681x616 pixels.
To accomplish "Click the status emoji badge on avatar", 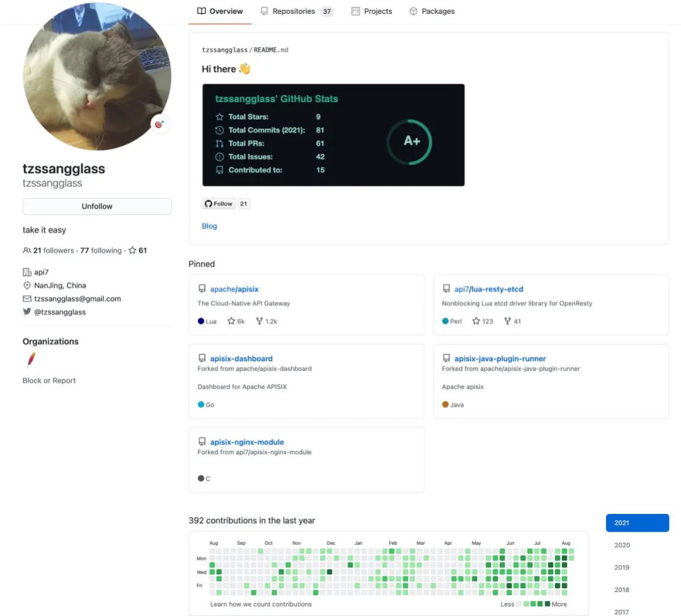I will click(x=160, y=124).
